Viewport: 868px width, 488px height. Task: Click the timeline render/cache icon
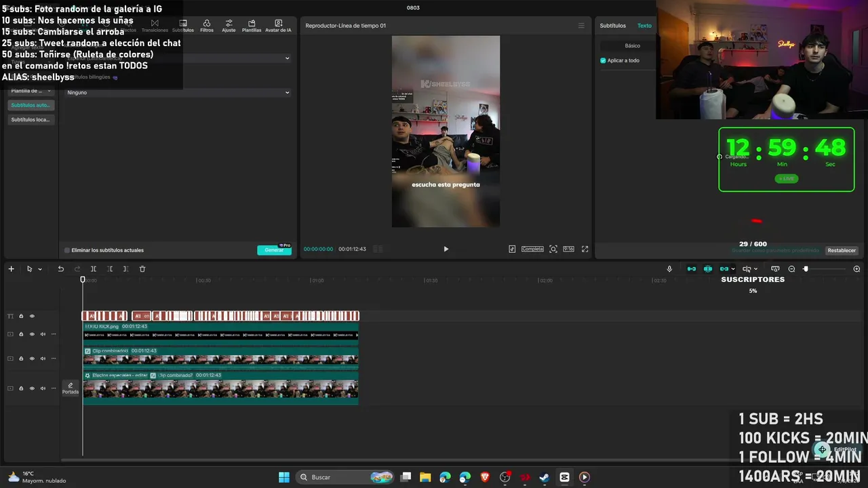point(775,269)
